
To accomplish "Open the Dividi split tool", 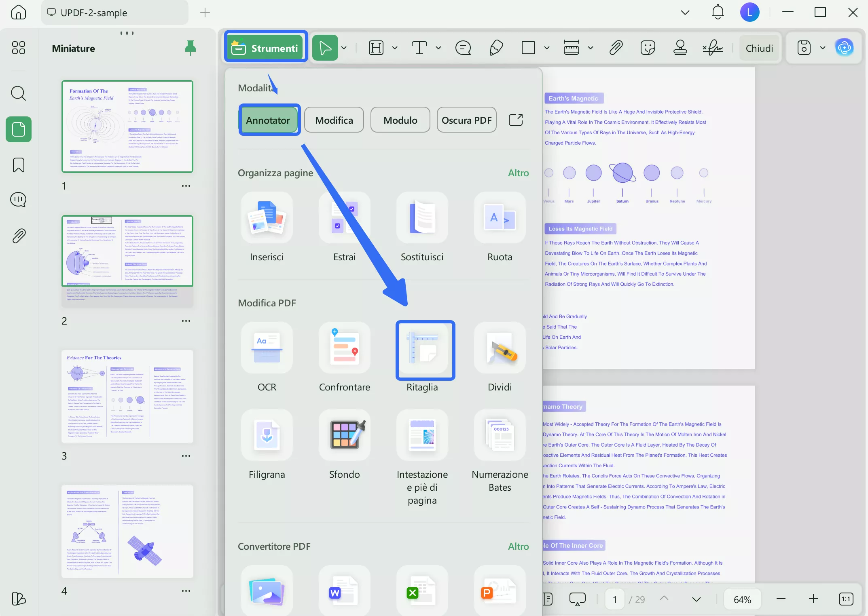I will (500, 348).
